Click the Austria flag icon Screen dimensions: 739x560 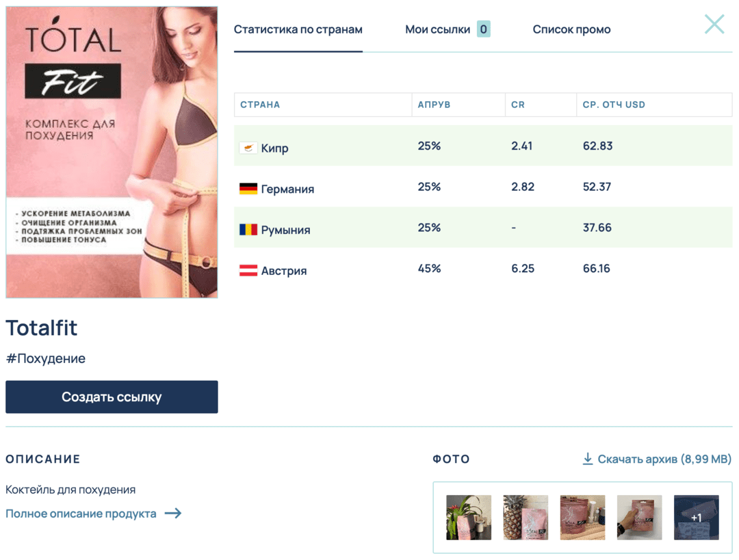[x=248, y=270]
